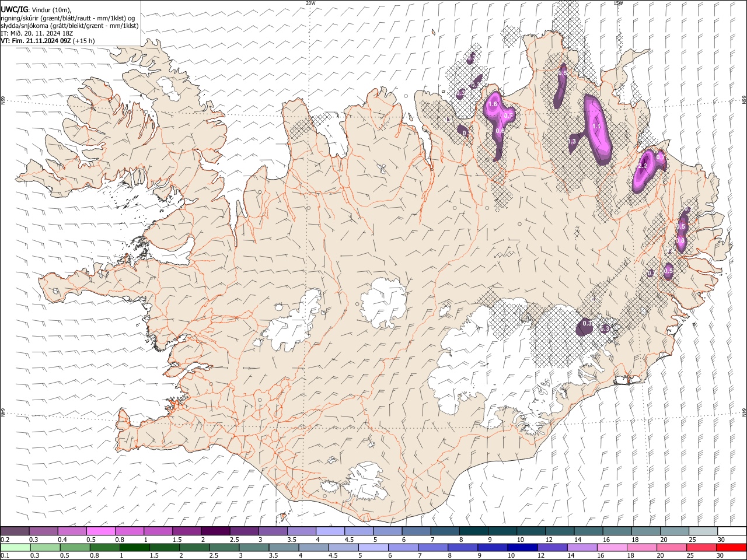Select the 'VT: Fim. 21.11.2024 09Z (+15 h)' line
The height and width of the screenshot is (560, 747).
(x=48, y=41)
